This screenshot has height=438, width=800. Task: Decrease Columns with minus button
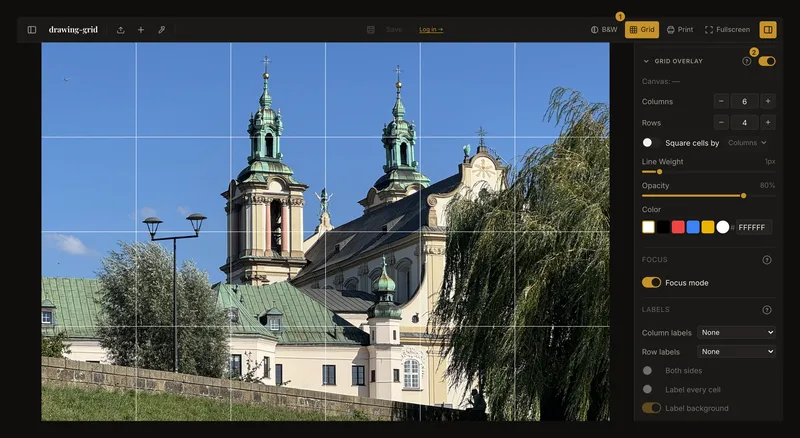tap(721, 102)
